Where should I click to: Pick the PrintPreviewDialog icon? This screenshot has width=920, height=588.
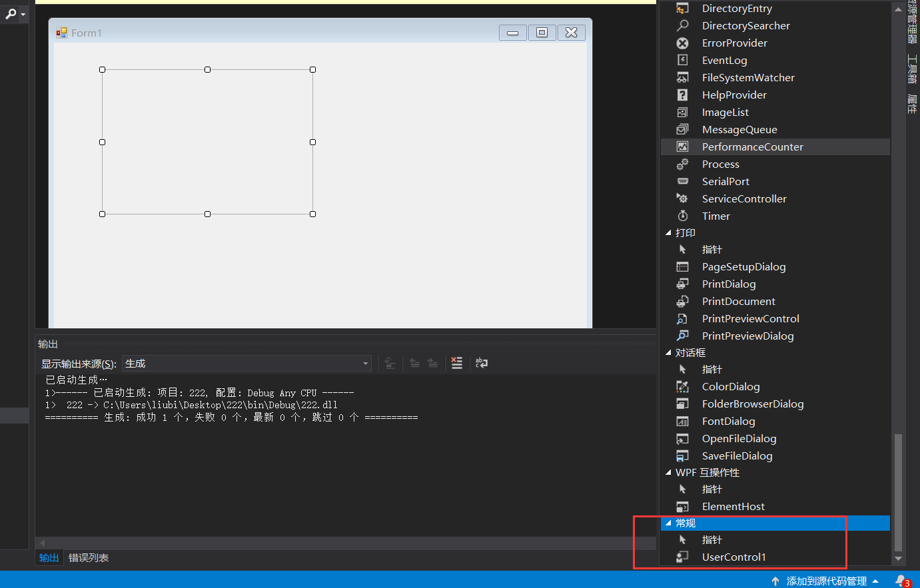682,336
